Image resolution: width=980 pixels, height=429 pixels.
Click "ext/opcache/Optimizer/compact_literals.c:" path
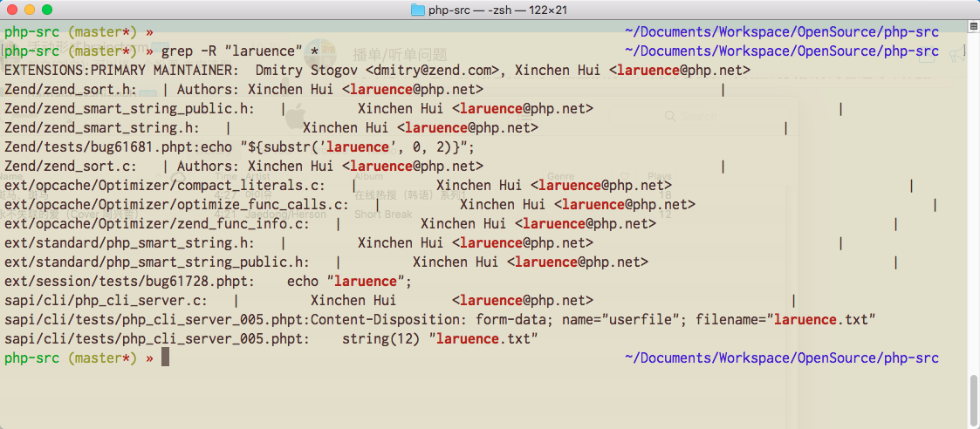coord(165,186)
